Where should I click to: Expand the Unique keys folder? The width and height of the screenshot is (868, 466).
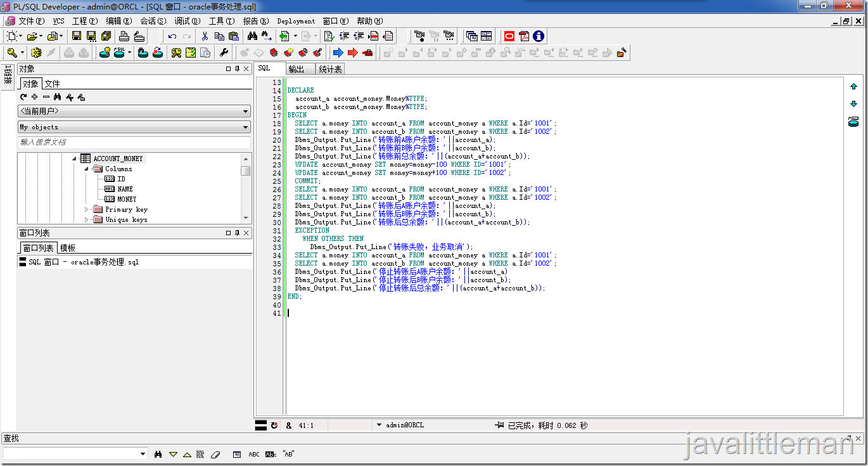(x=87, y=219)
